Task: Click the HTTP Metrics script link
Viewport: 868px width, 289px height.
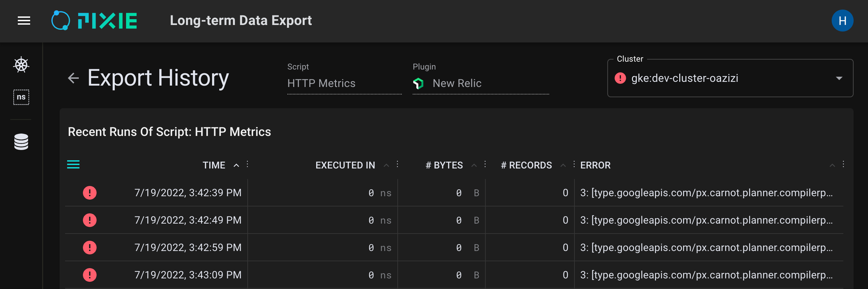Action: coord(321,83)
